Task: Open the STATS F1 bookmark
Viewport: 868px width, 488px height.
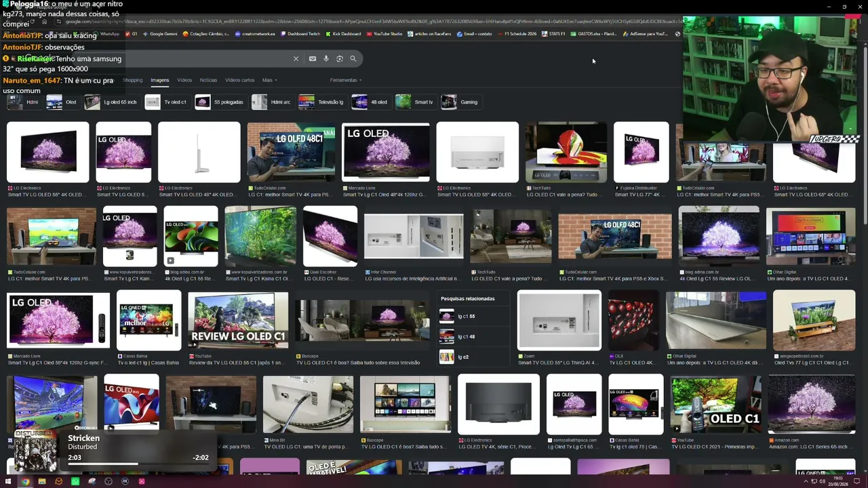Action: click(x=553, y=34)
